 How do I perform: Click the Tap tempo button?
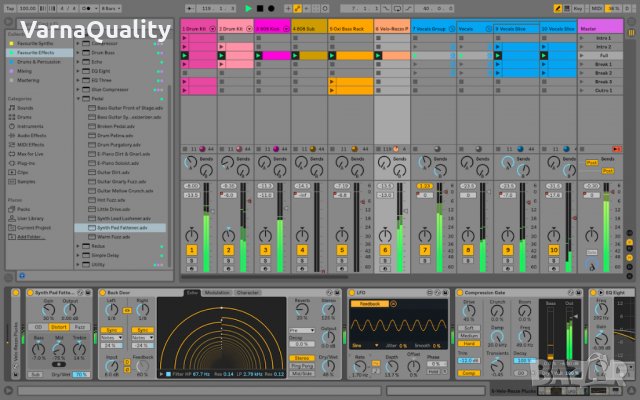click(12, 8)
